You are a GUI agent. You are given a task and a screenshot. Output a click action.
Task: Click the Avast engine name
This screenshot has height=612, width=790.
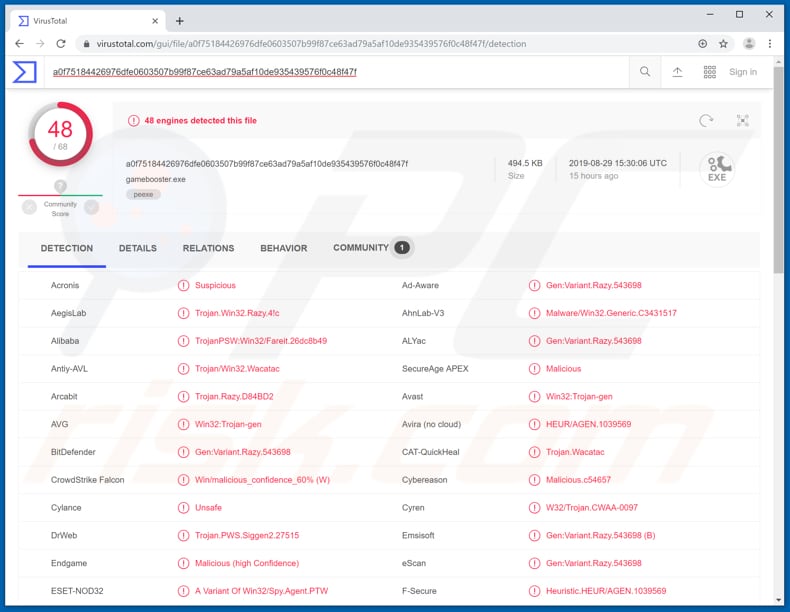tap(412, 396)
